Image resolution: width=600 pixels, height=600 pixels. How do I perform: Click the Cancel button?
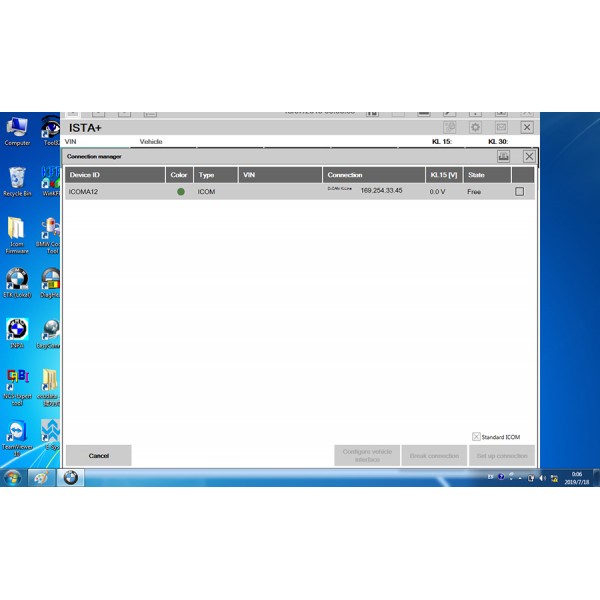click(99, 455)
